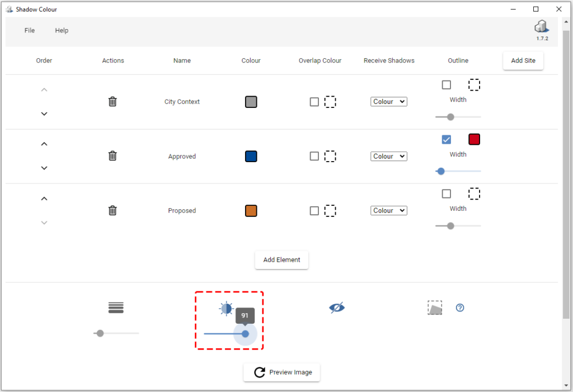Move the Approved element up with the chevron arrow

44,144
